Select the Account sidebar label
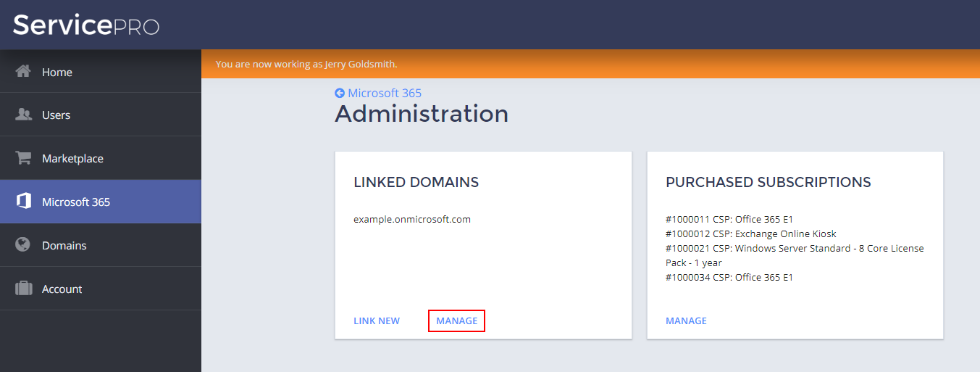The height and width of the screenshot is (372, 980). tap(62, 289)
